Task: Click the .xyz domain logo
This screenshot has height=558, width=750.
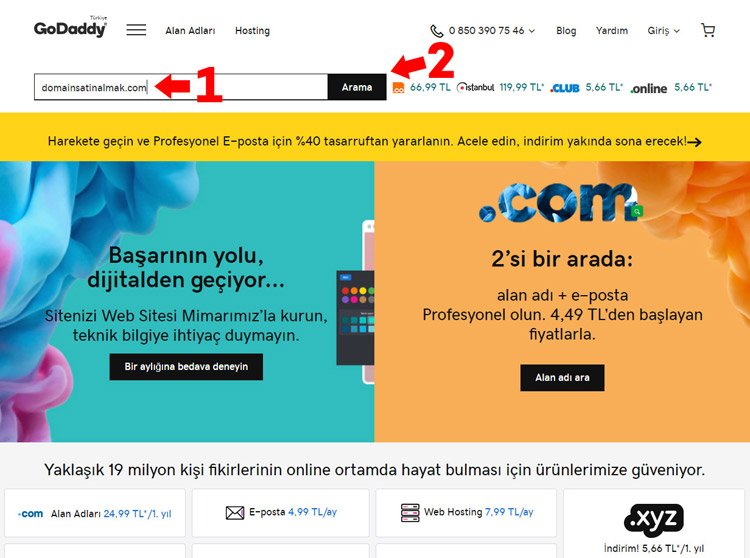Action: click(x=654, y=519)
